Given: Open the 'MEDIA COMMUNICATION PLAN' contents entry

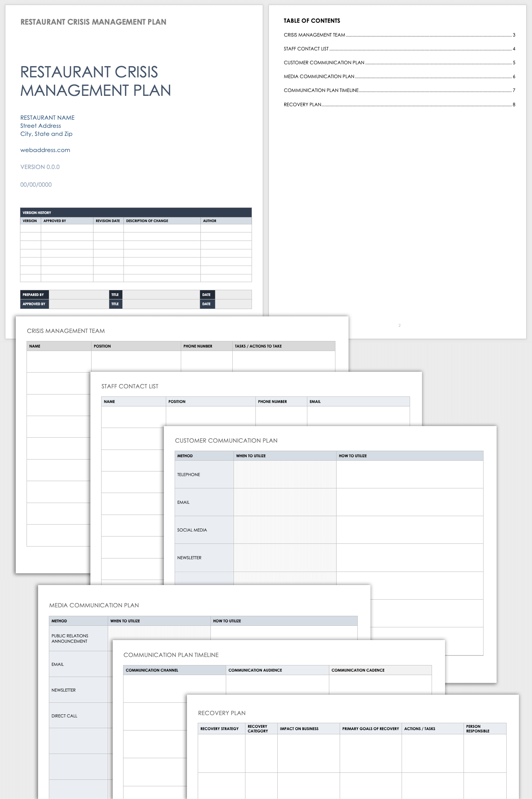Looking at the screenshot, I should 399,77.
